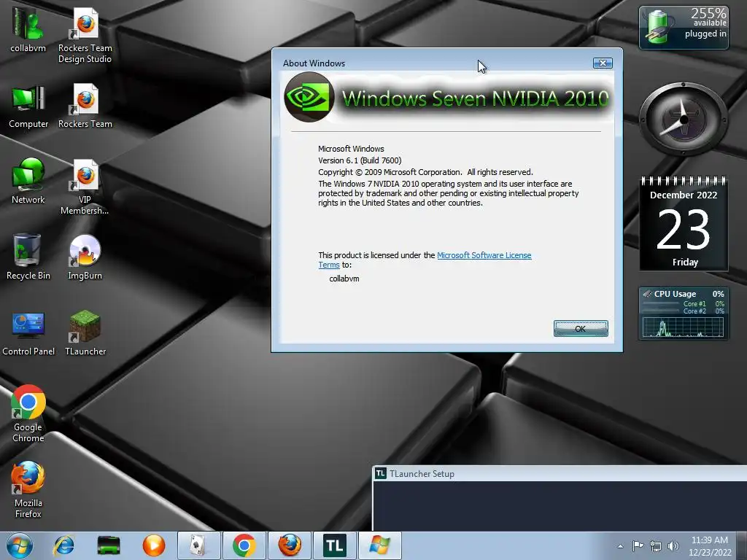
Task: Click the 'Version 6.1 (Build 7600)' text
Action: (x=360, y=160)
